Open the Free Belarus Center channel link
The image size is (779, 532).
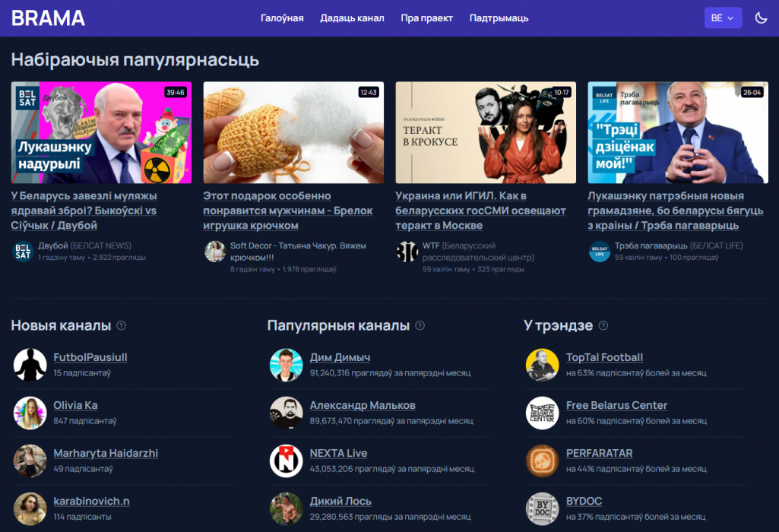[x=616, y=405]
